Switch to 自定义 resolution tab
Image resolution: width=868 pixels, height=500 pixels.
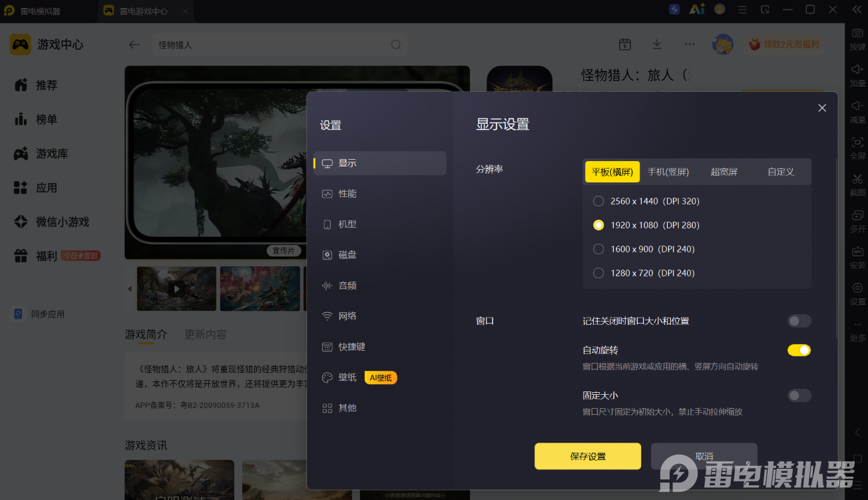click(781, 172)
